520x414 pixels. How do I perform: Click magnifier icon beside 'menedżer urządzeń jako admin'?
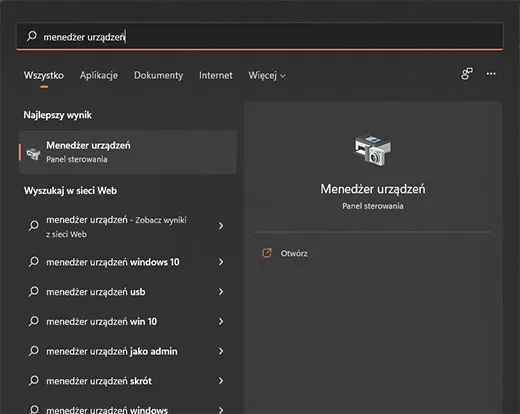[x=34, y=351]
